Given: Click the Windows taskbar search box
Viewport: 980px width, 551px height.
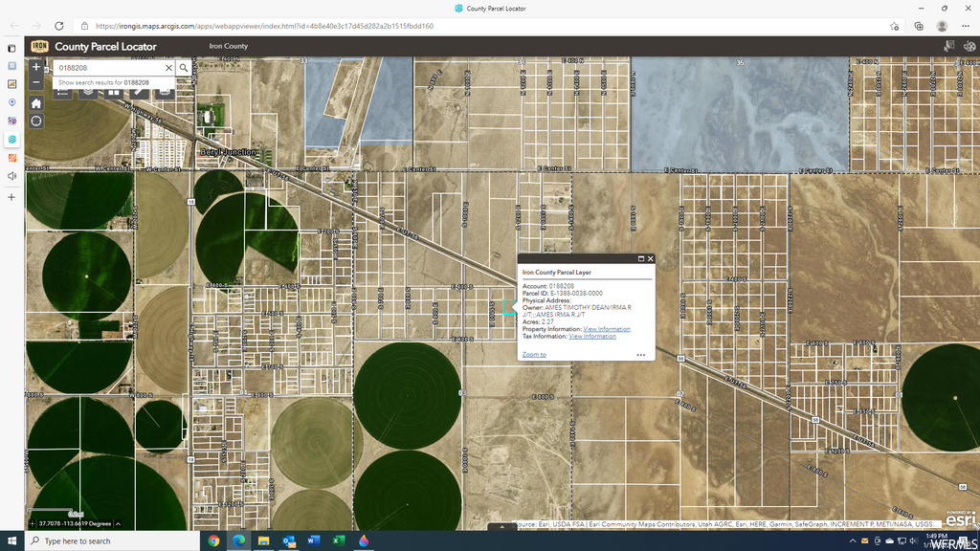Looking at the screenshot, I should pyautogui.click(x=113, y=541).
